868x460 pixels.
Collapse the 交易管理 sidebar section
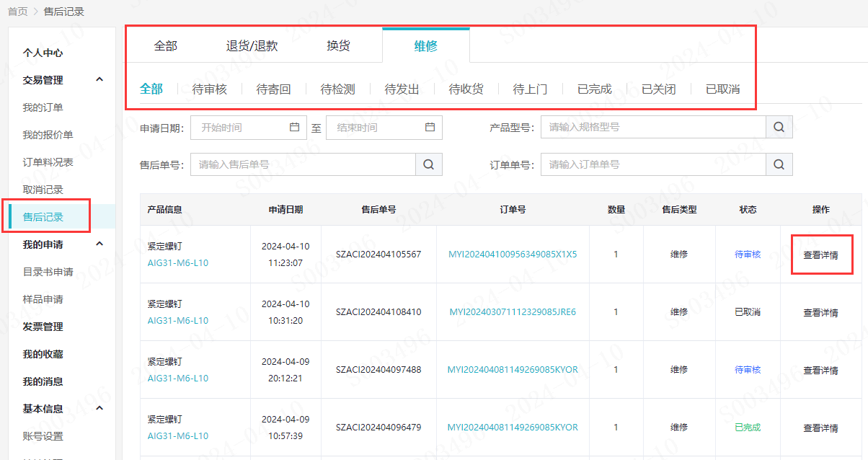click(99, 80)
